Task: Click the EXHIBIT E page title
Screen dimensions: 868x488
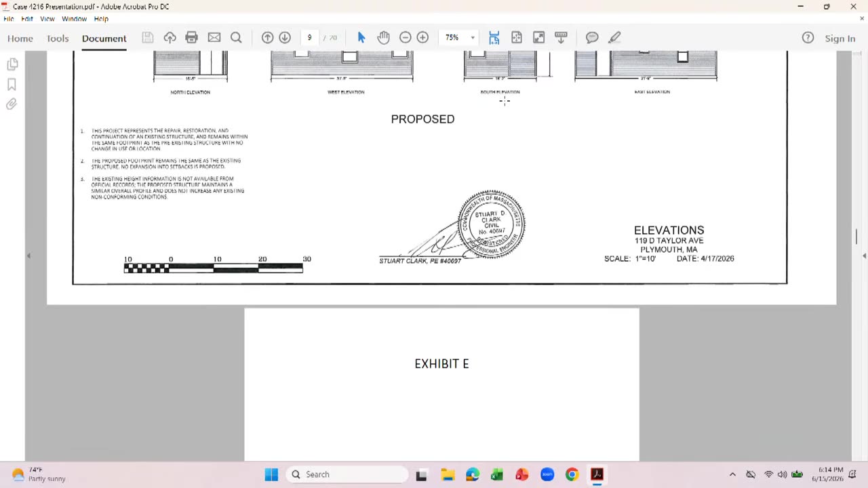Action: 441,364
